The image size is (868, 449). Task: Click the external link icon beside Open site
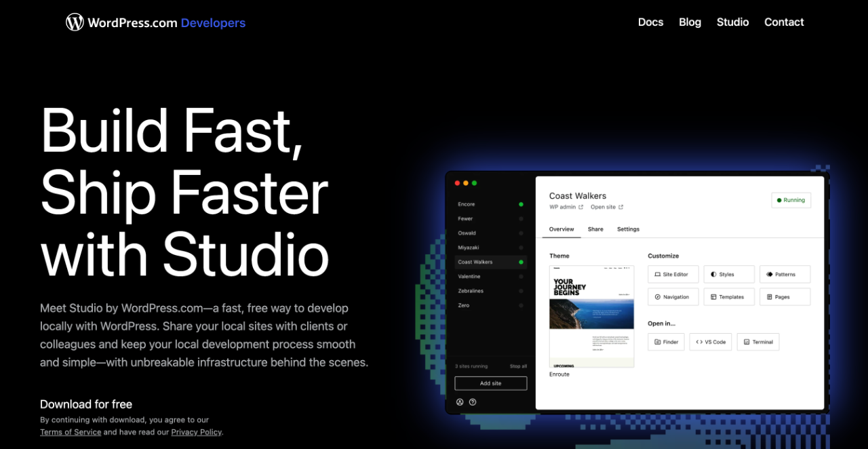click(620, 208)
